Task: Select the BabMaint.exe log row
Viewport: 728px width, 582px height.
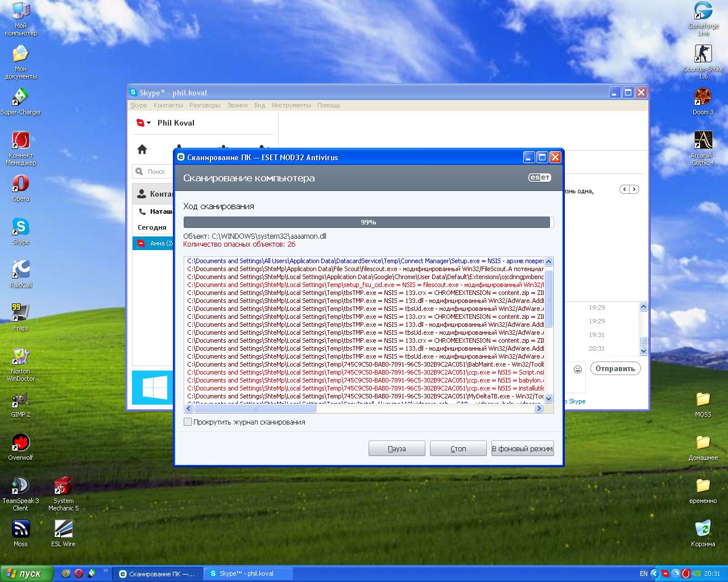Action: [x=365, y=364]
